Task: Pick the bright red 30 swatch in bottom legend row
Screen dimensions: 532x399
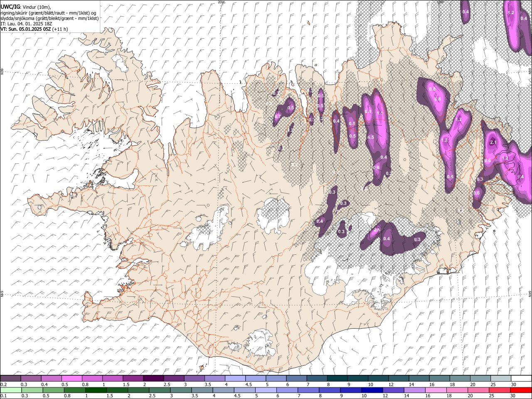Action: [521, 390]
